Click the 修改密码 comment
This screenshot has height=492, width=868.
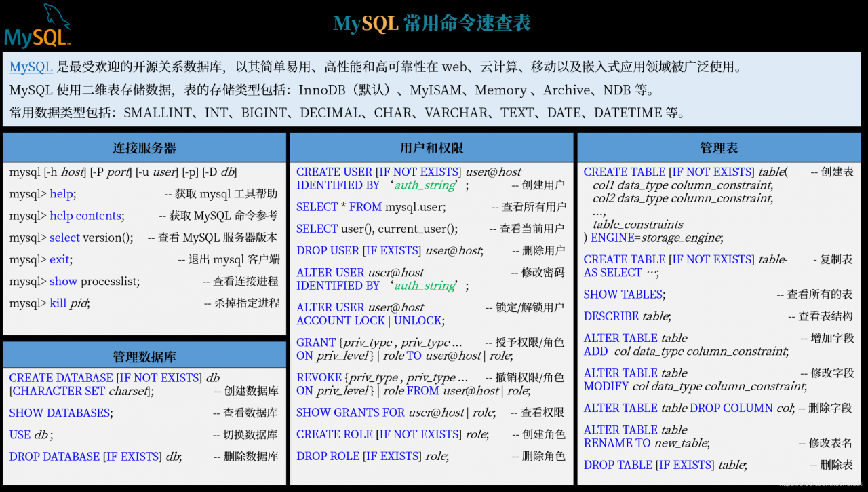tap(538, 272)
